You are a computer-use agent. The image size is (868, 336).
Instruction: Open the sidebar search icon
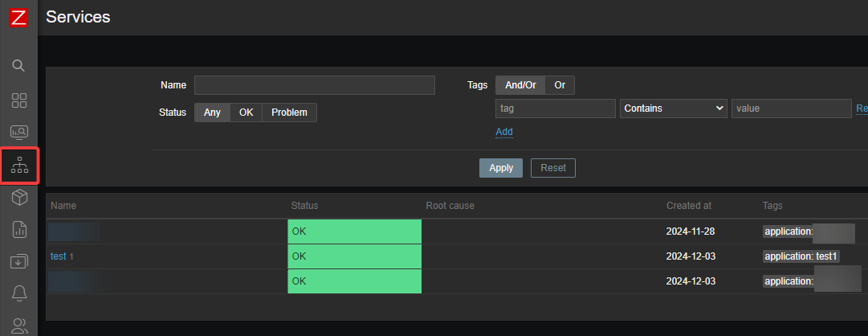click(x=19, y=65)
